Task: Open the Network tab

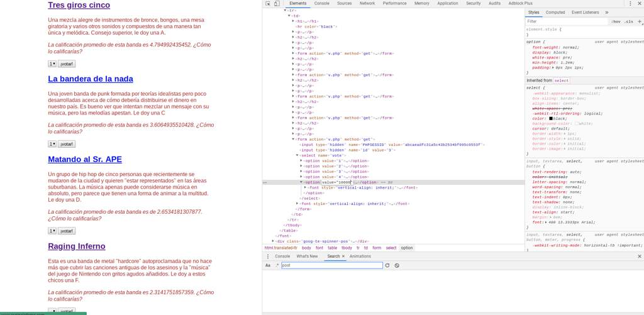Action: (367, 3)
